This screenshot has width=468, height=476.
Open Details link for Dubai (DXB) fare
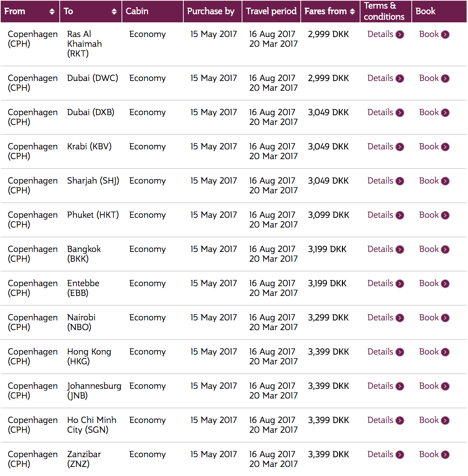point(380,112)
